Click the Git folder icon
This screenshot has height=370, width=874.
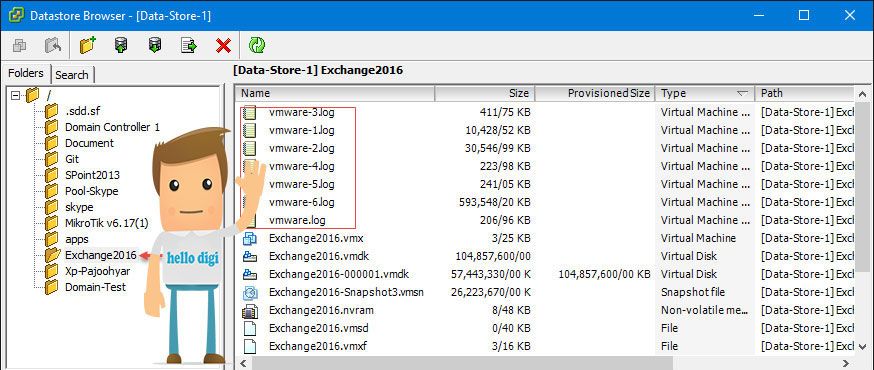(x=52, y=159)
